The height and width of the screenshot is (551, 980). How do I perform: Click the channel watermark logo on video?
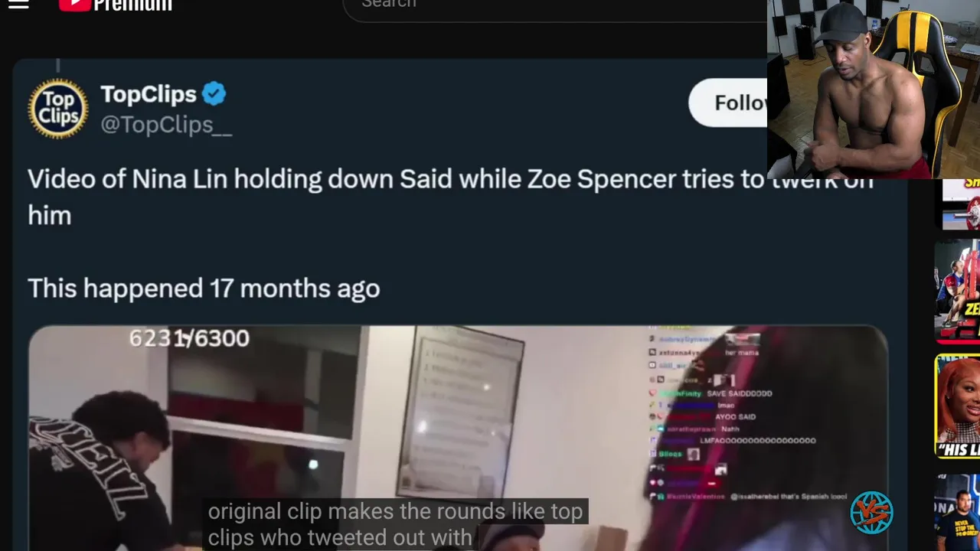coord(871,512)
